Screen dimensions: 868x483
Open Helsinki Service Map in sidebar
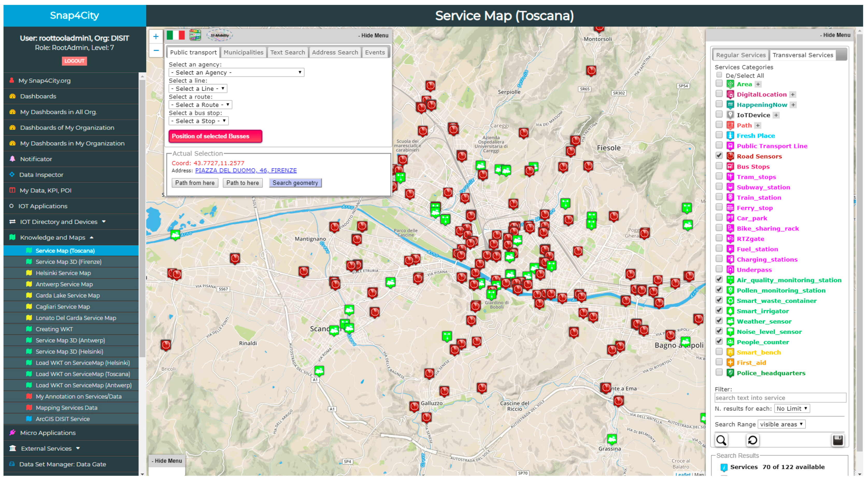point(63,273)
